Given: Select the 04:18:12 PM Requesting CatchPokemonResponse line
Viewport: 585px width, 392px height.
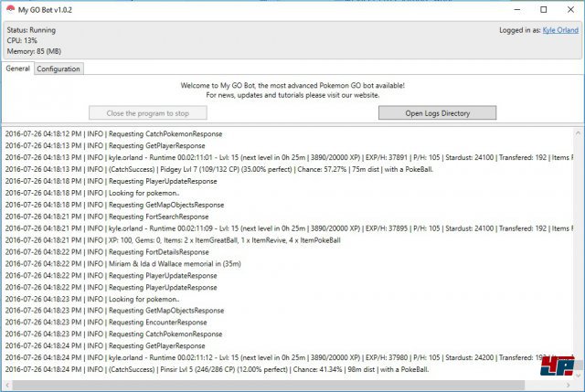Looking at the screenshot, I should coord(113,134).
